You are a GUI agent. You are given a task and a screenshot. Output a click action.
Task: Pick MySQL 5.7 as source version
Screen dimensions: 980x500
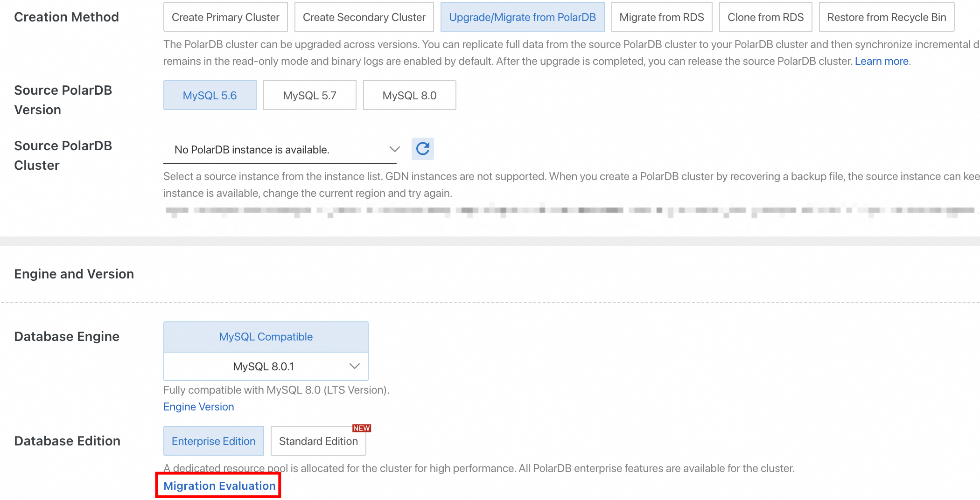[x=310, y=95]
